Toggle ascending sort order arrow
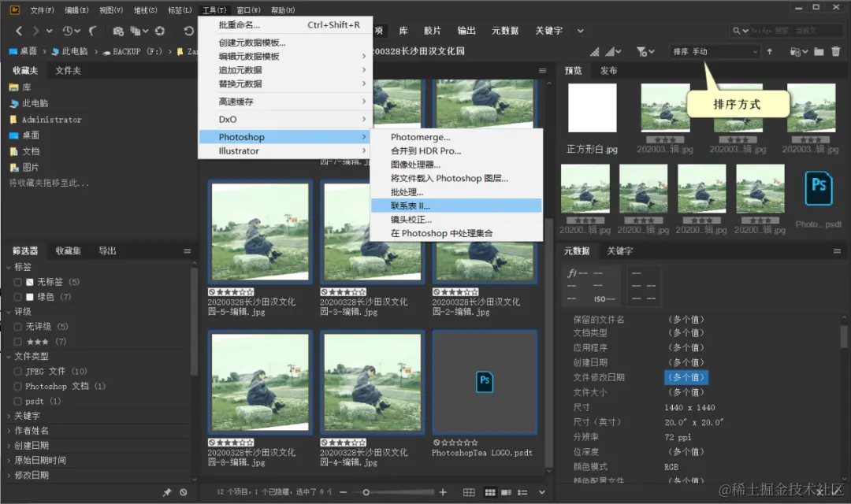Image resolution: width=851 pixels, height=504 pixels. 770,51
